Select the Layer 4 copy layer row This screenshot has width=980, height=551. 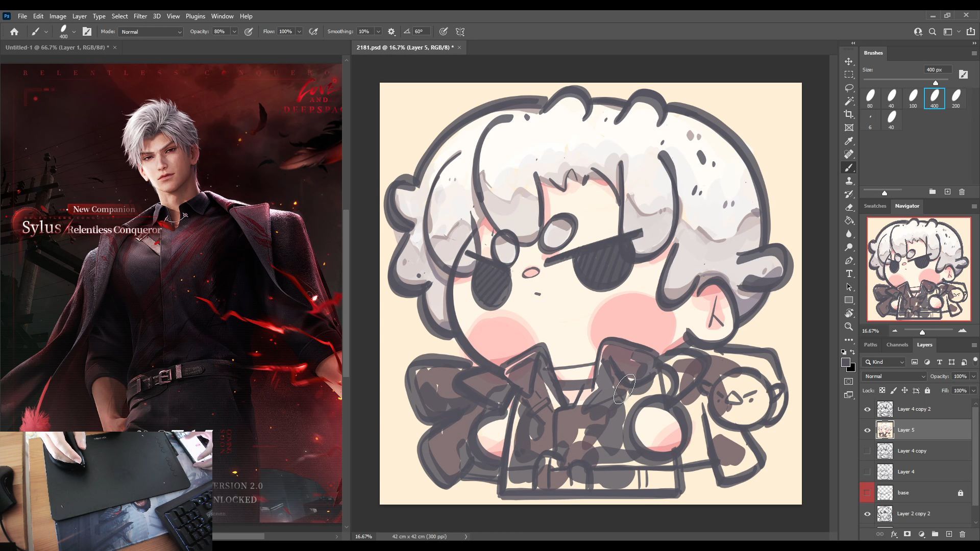pyautogui.click(x=916, y=451)
